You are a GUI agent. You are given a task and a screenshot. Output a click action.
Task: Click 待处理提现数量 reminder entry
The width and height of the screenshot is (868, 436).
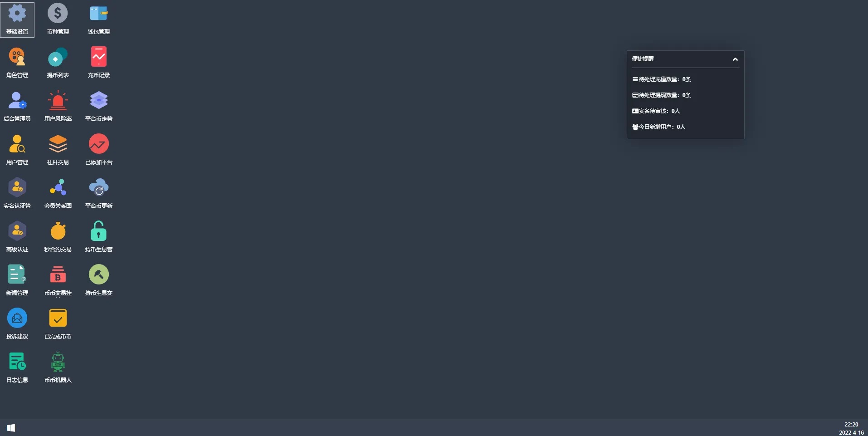(662, 95)
